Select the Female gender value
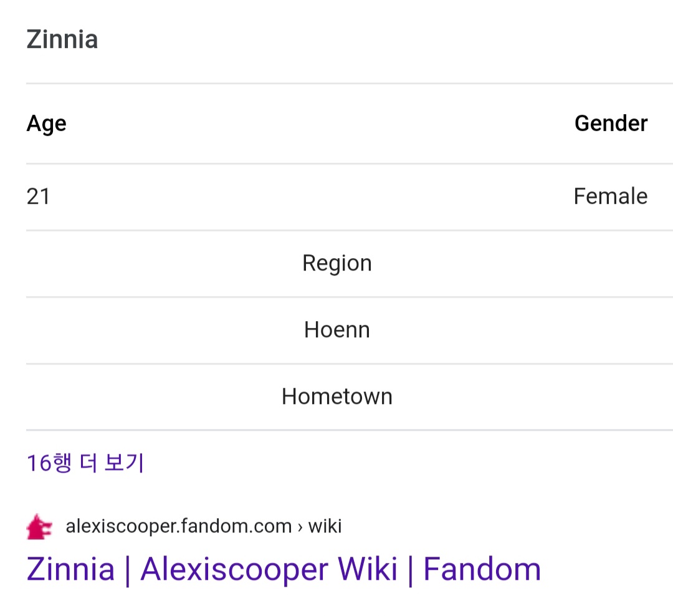 click(x=610, y=197)
